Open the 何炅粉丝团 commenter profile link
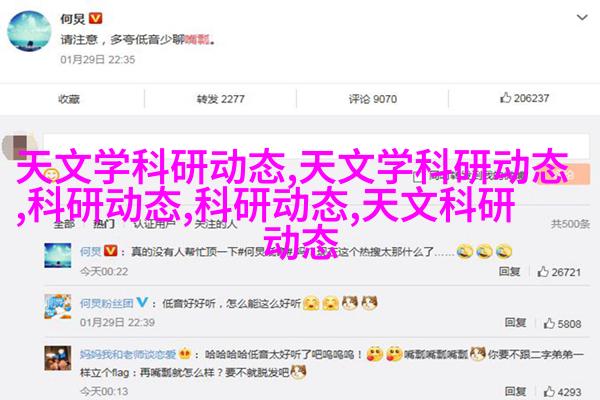Viewport: 600px width, 400px height. (106, 304)
